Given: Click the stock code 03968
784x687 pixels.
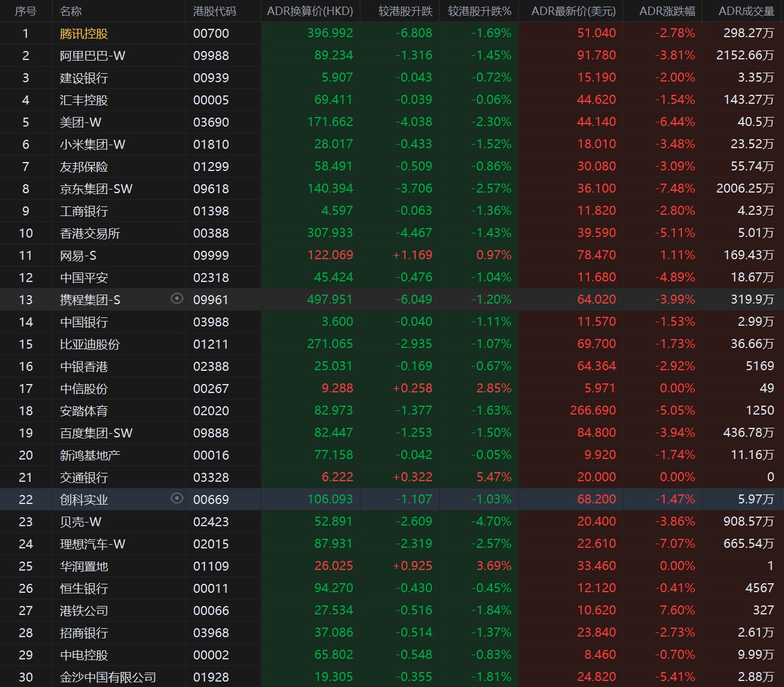Looking at the screenshot, I should [x=211, y=633].
